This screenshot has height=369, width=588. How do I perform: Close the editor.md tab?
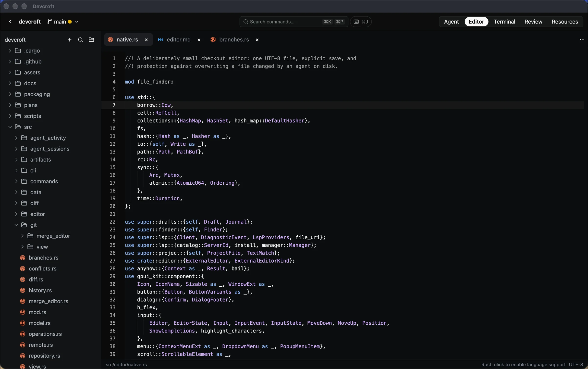(x=199, y=40)
